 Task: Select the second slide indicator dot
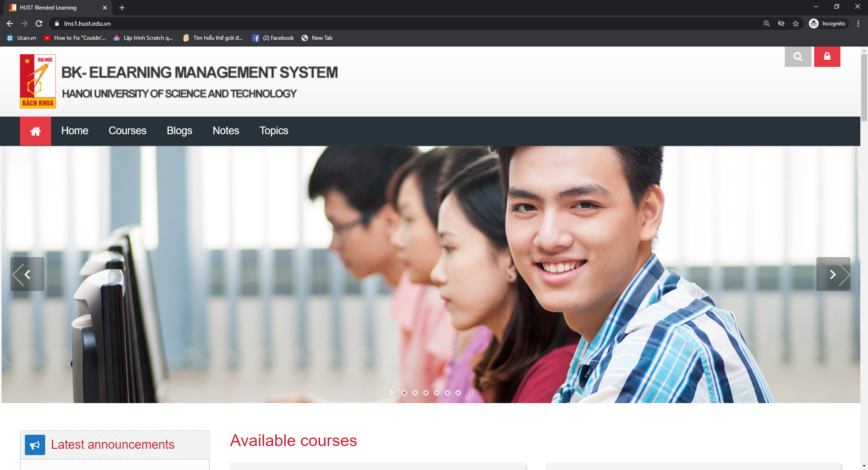tap(415, 393)
